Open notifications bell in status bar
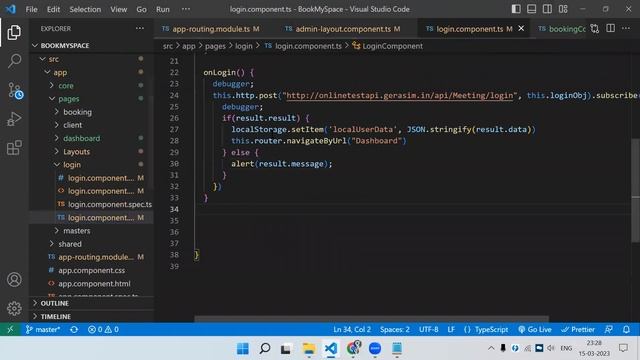Screen dimensions: 640x360 tap(626, 329)
